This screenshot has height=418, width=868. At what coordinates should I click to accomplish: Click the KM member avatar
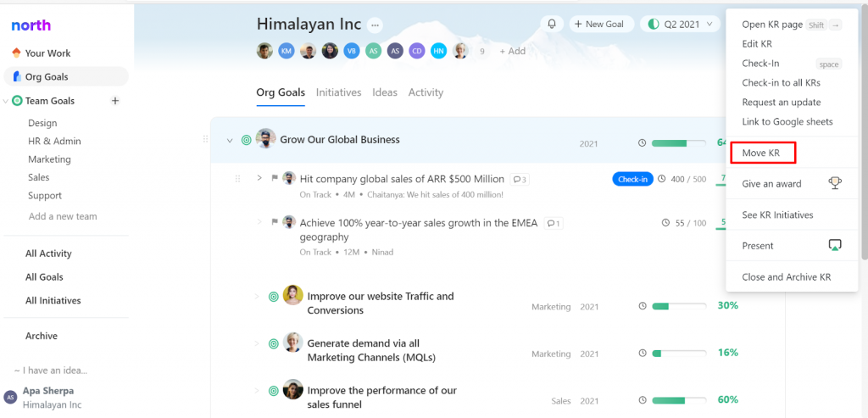pyautogui.click(x=287, y=51)
